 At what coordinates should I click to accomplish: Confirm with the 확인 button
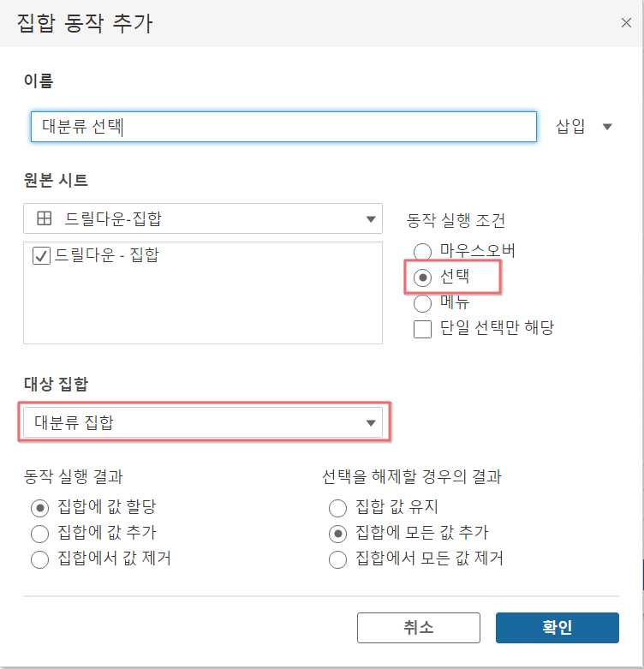pos(557,628)
